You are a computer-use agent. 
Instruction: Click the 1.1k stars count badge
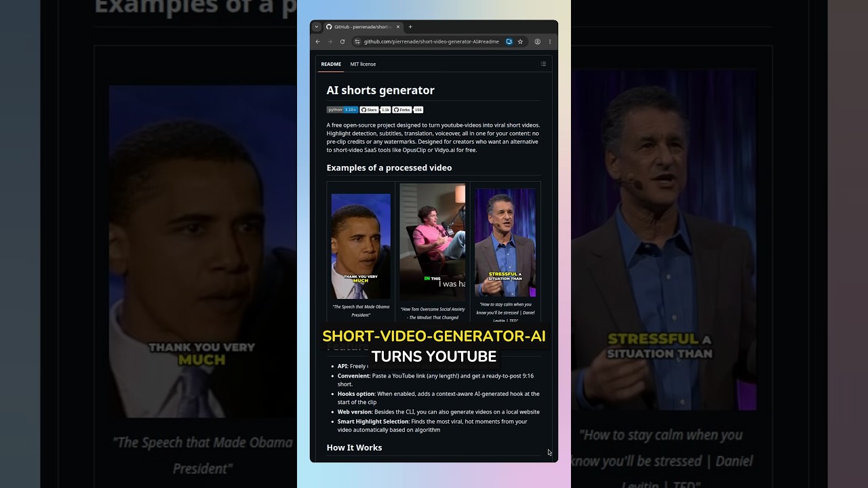pos(385,110)
